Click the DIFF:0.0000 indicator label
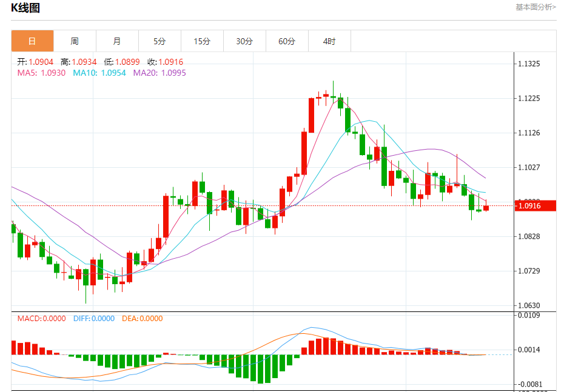The image size is (564, 392). click(94, 318)
